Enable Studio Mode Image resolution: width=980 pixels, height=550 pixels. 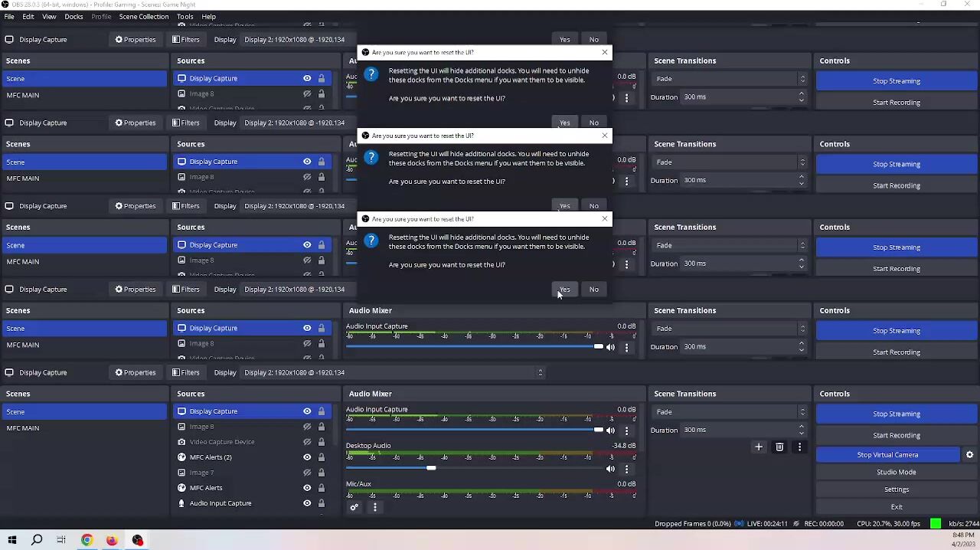pyautogui.click(x=896, y=473)
